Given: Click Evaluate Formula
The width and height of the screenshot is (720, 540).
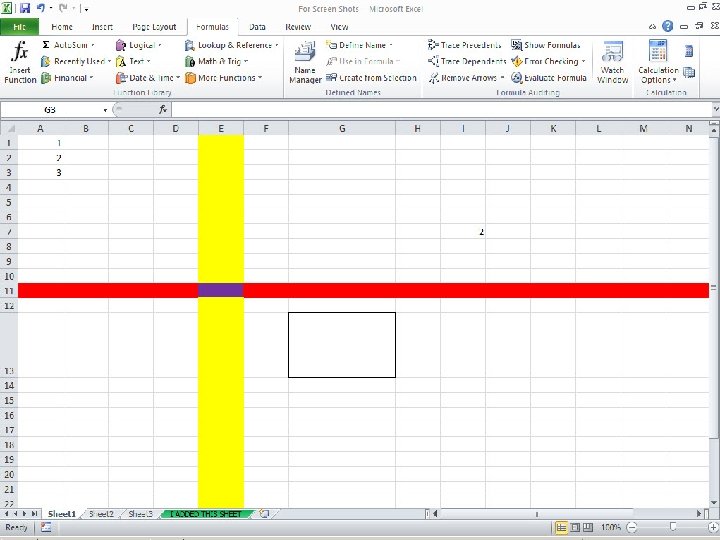Looking at the screenshot, I should [549, 78].
